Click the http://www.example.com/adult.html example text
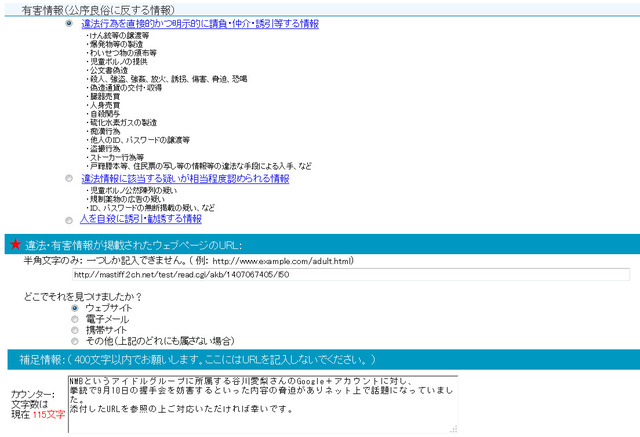Image resolution: width=640 pixels, height=437 pixels. tap(282, 261)
